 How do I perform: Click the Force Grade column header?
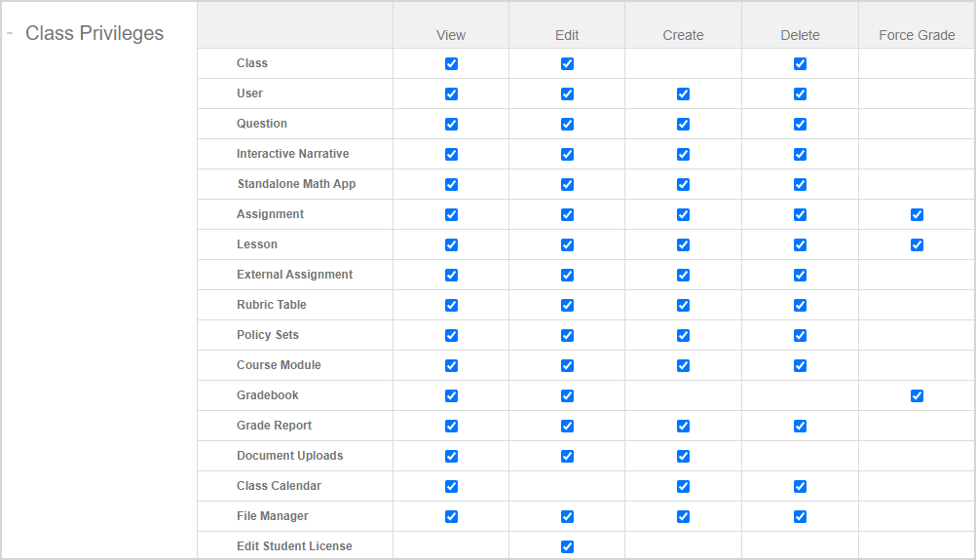[917, 35]
